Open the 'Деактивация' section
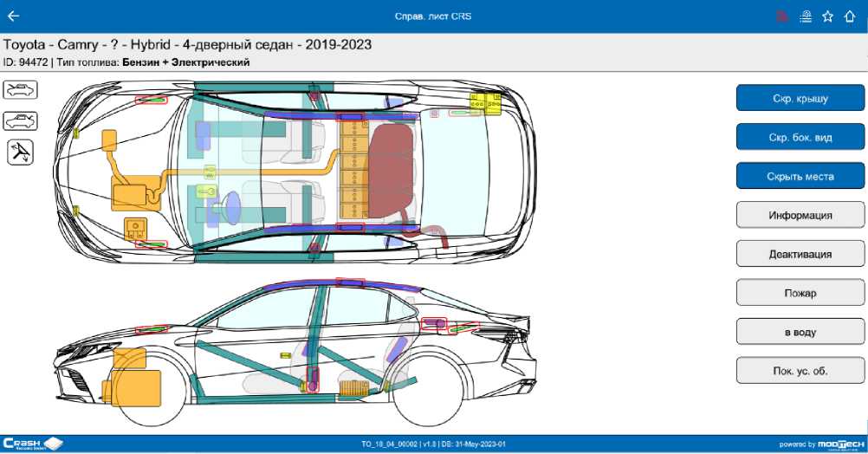The width and height of the screenshot is (868, 454). 800,254
